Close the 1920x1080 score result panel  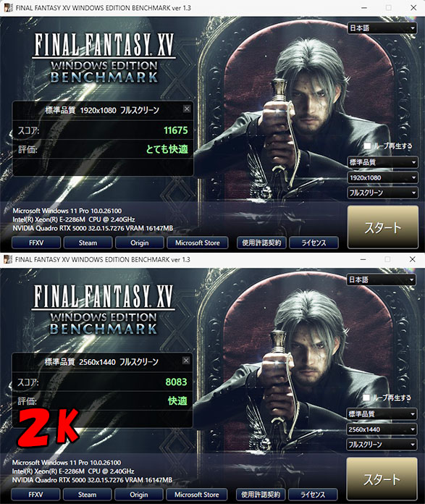[x=187, y=109]
